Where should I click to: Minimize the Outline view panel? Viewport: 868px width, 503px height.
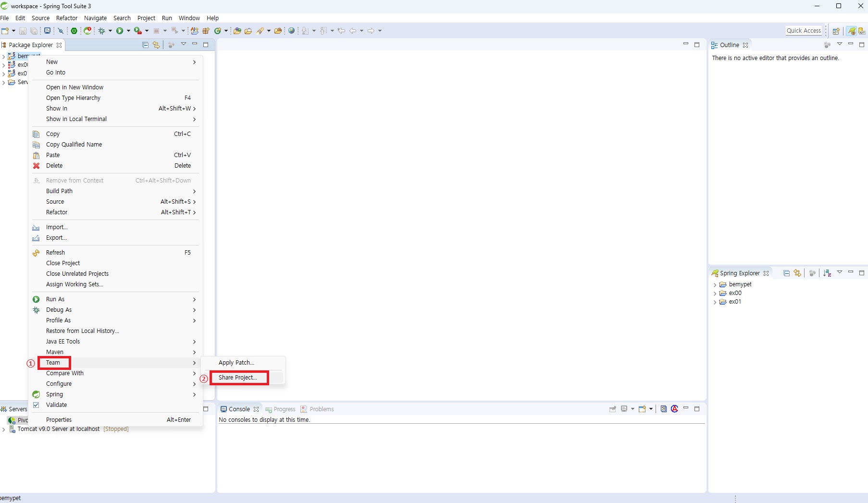point(851,44)
